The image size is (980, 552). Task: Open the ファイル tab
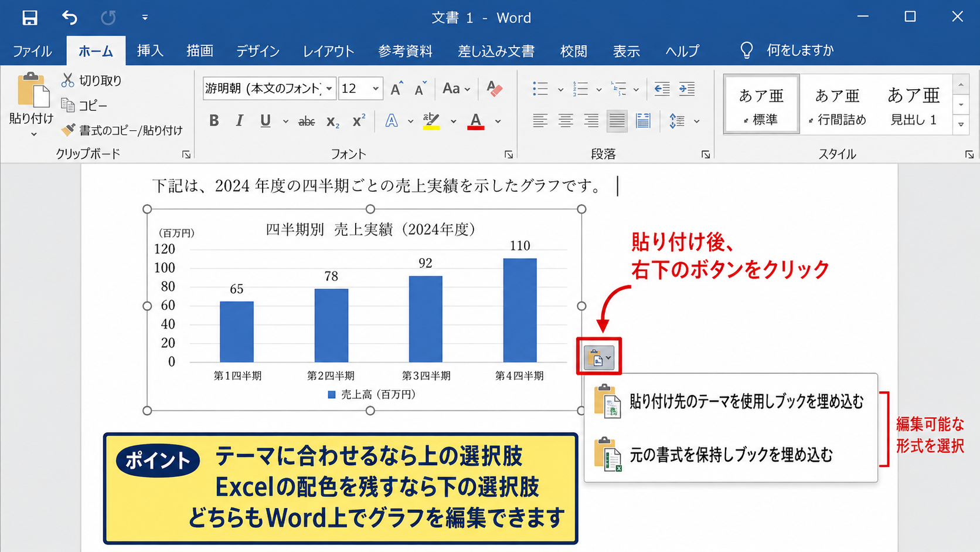pyautogui.click(x=32, y=51)
